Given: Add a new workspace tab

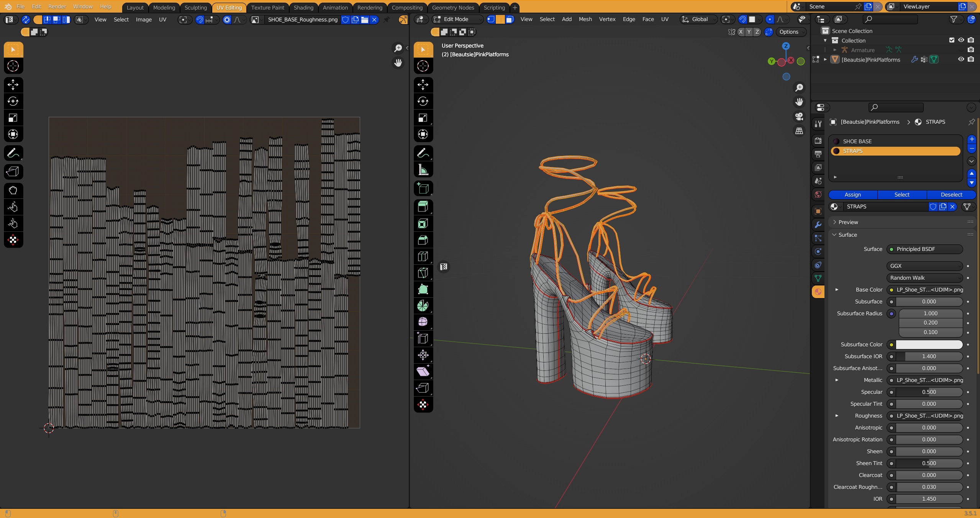Looking at the screenshot, I should tap(515, 7).
